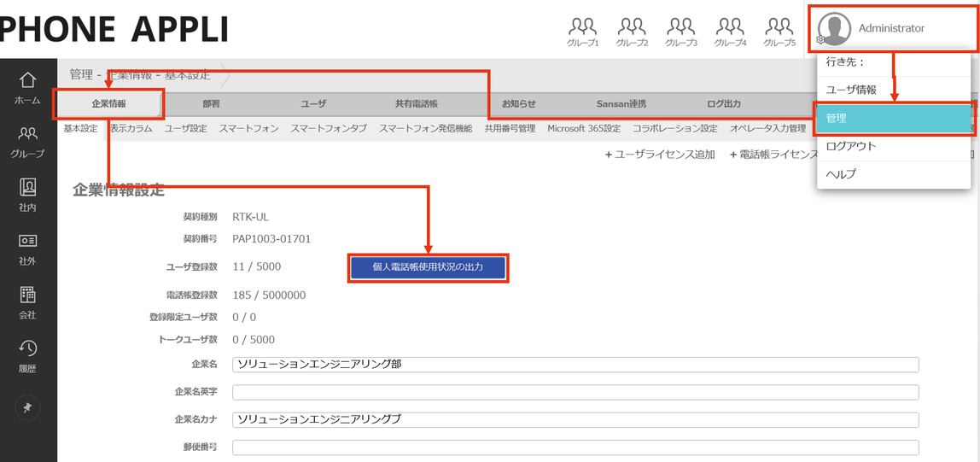Click 個人電話帳使用状況の出力 button
Screen dimensions: 980x462
[428, 267]
